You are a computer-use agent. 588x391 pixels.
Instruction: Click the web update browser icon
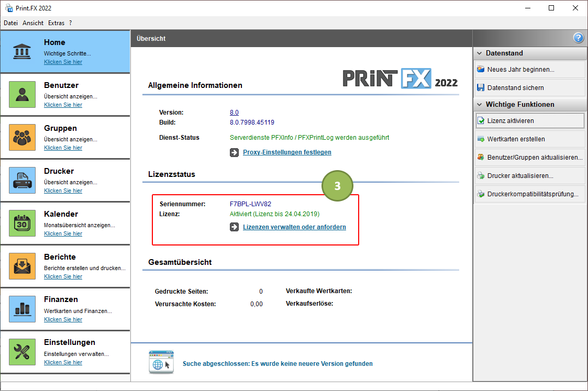(161, 362)
